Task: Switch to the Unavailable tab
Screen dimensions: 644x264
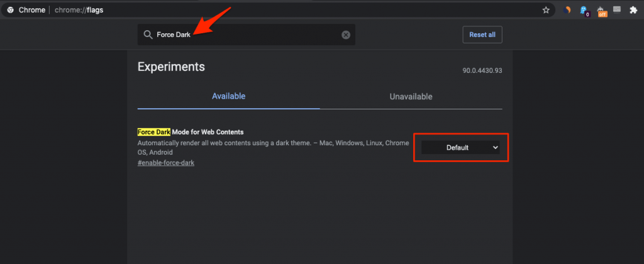Action: (411, 97)
